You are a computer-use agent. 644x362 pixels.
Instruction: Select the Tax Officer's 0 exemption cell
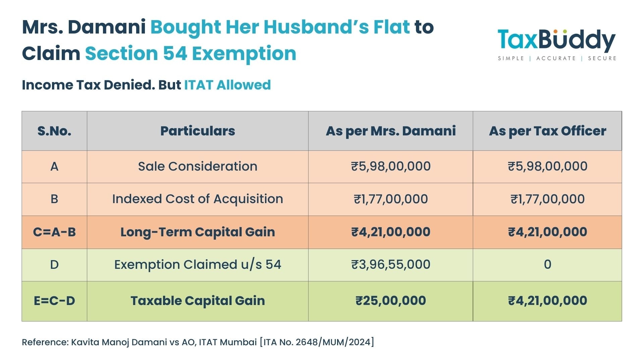pyautogui.click(x=547, y=264)
